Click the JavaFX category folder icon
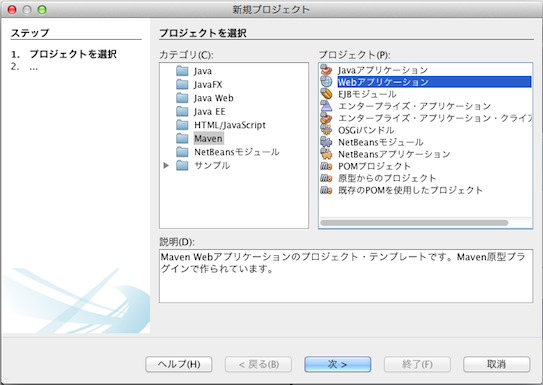Viewport: 543px width, 385px height. click(182, 84)
